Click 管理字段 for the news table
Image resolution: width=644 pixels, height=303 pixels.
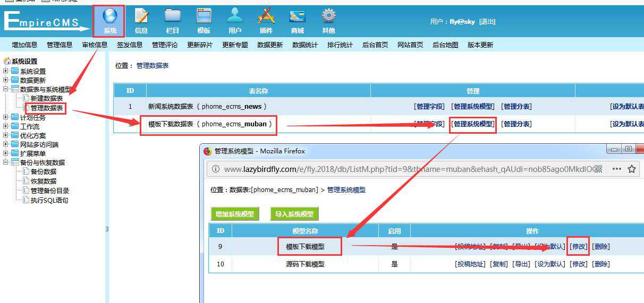(x=429, y=107)
